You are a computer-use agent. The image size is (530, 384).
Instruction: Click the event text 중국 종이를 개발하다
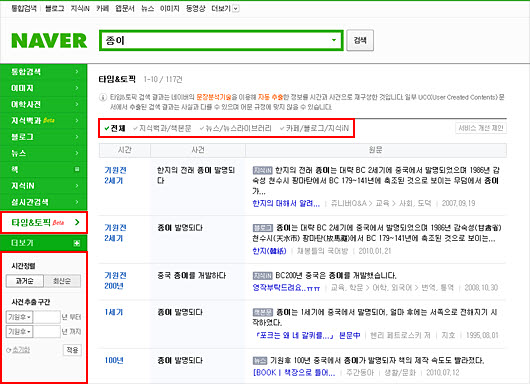191,276
